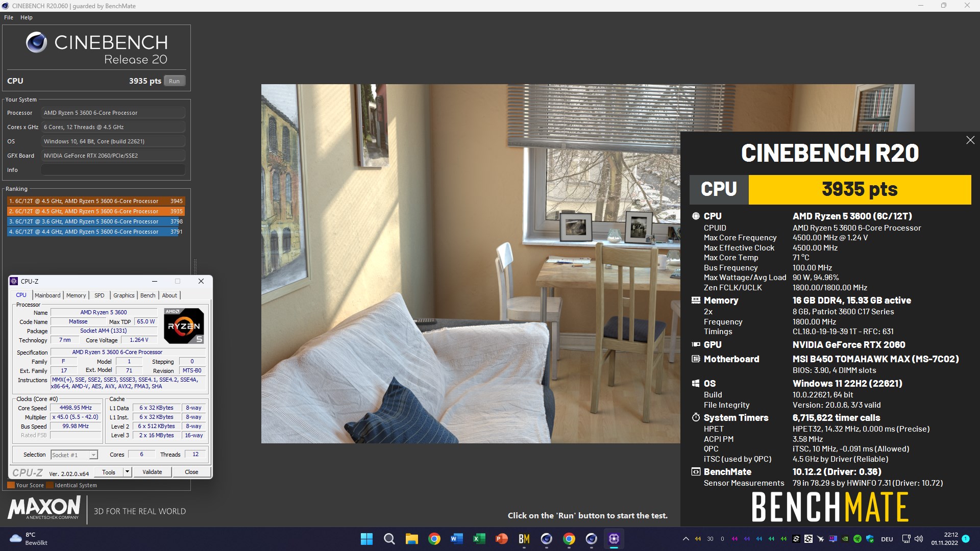Click the Cinebench logo sphere icon
The height and width of the screenshot is (551, 980).
[x=36, y=42]
